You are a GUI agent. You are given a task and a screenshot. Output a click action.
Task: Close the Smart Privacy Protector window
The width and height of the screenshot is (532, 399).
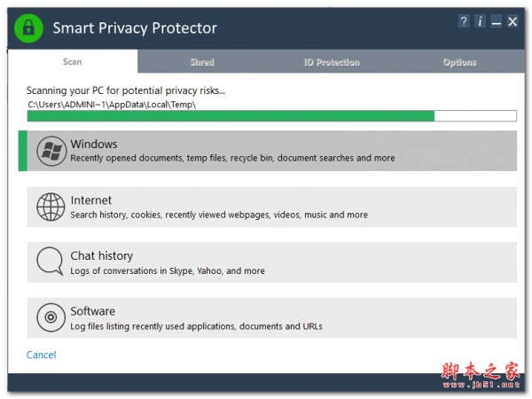coord(512,21)
